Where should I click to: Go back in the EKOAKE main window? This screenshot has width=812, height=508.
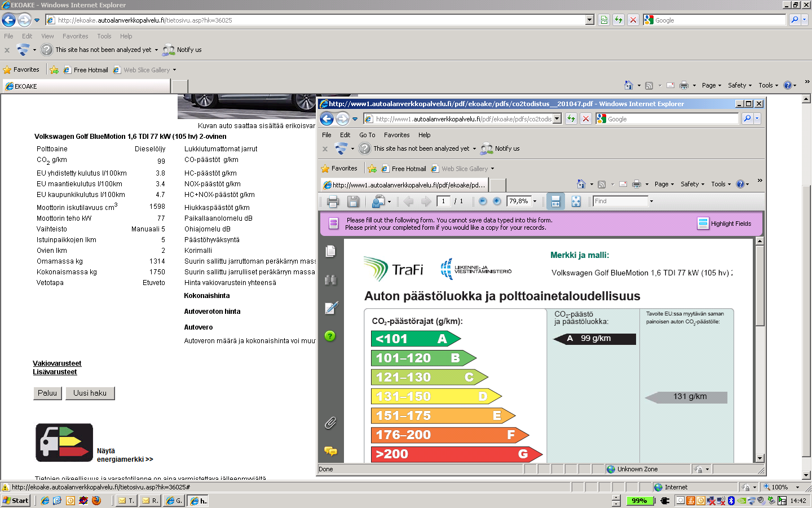point(9,20)
